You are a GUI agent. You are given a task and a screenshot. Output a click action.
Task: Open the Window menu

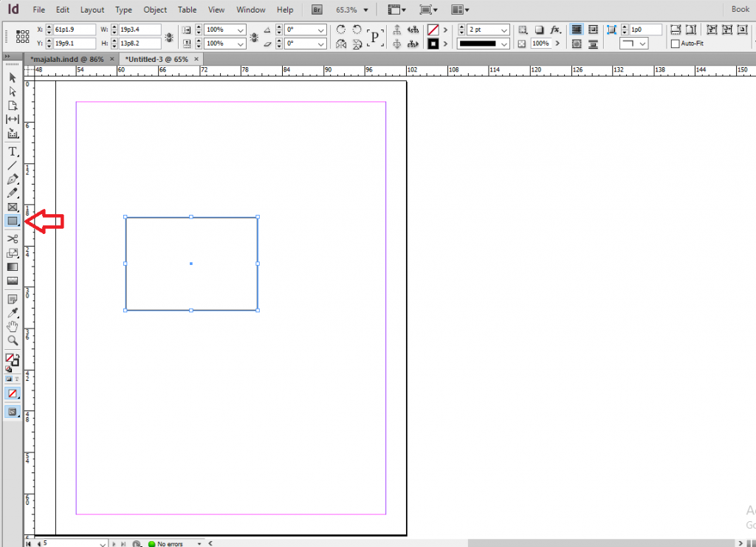pos(250,10)
